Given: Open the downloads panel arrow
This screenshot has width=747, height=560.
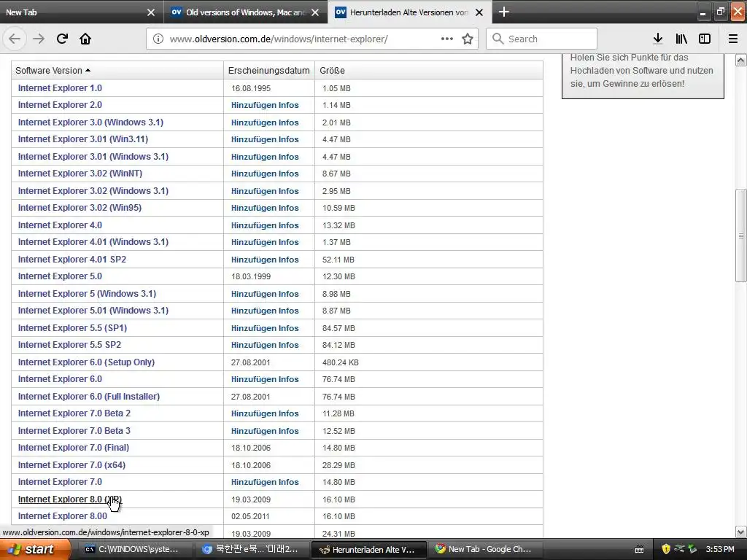Looking at the screenshot, I should [x=658, y=39].
